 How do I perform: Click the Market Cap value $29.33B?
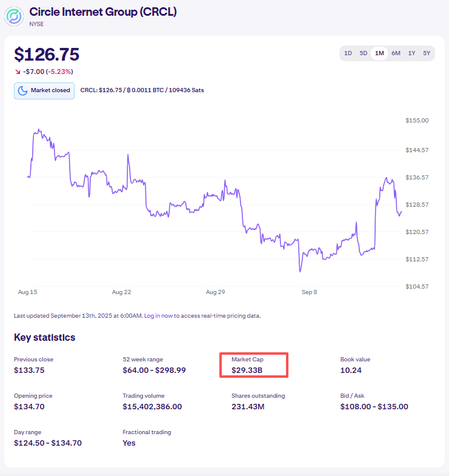pyautogui.click(x=247, y=370)
